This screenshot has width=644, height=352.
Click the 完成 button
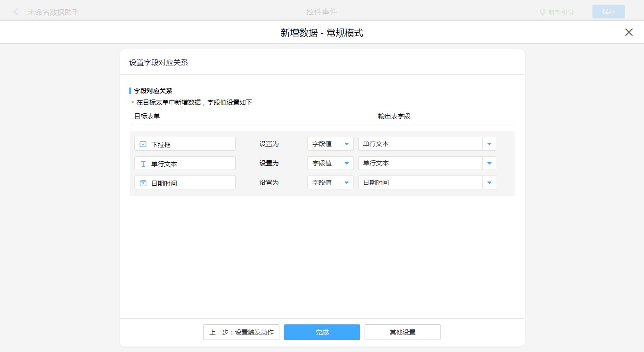pos(322,332)
